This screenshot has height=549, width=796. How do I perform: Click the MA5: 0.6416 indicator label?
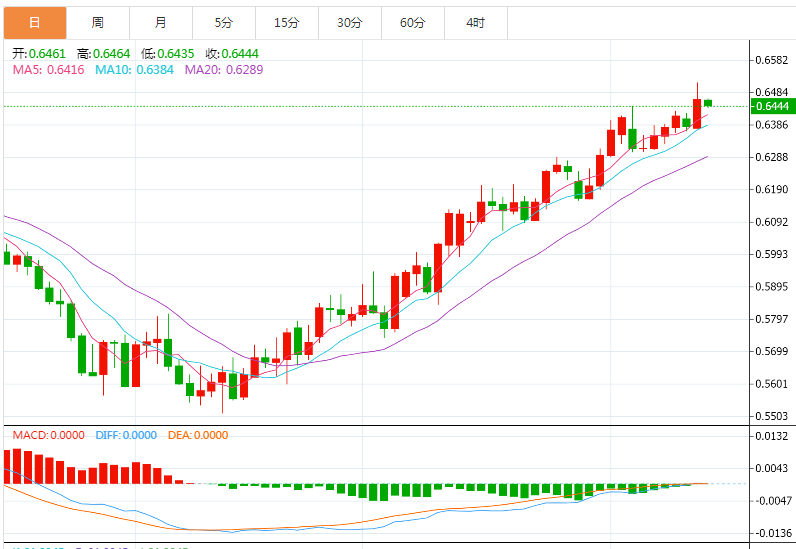tap(49, 70)
